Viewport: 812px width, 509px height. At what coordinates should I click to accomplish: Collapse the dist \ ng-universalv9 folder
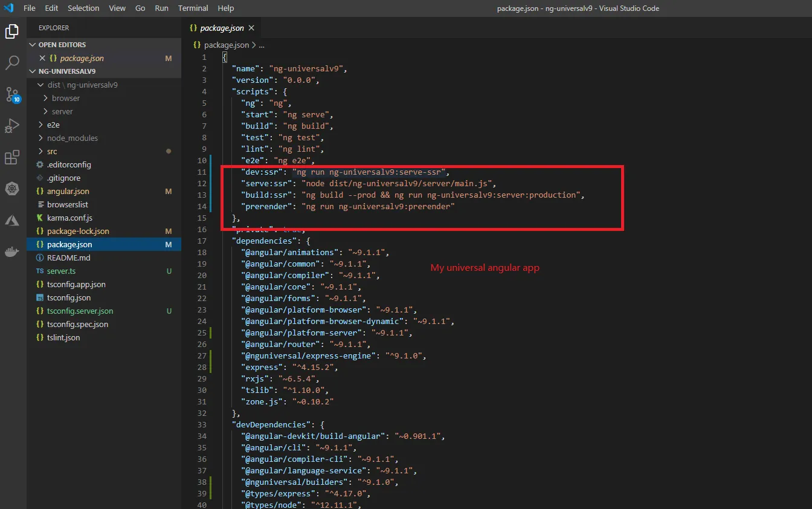pyautogui.click(x=40, y=85)
